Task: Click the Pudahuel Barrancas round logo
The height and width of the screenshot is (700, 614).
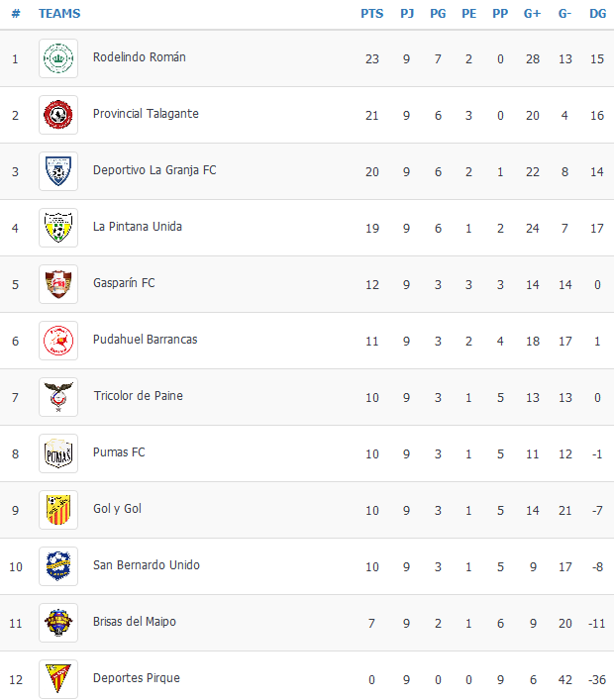Action: tap(58, 341)
